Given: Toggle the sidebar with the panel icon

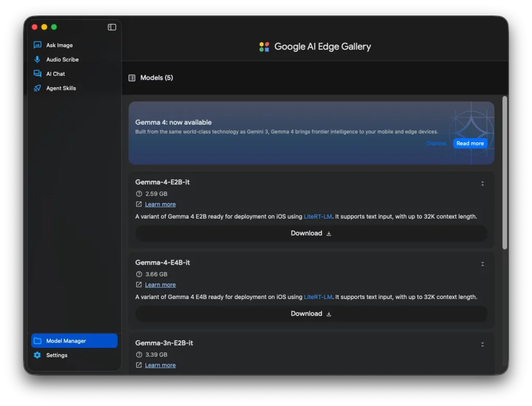Looking at the screenshot, I should click(x=112, y=27).
